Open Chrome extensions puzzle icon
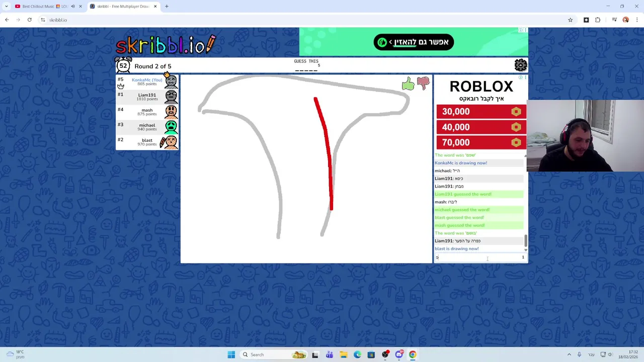The height and width of the screenshot is (362, 644). tap(598, 20)
